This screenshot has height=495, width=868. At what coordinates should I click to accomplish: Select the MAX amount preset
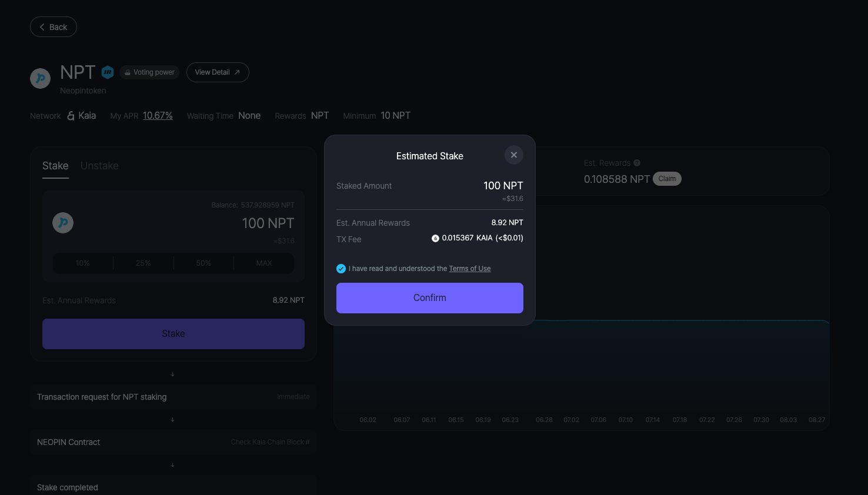pos(264,263)
